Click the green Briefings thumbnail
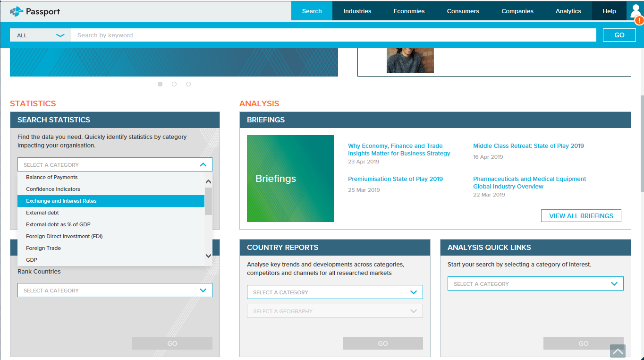This screenshot has height=360, width=644. 290,179
